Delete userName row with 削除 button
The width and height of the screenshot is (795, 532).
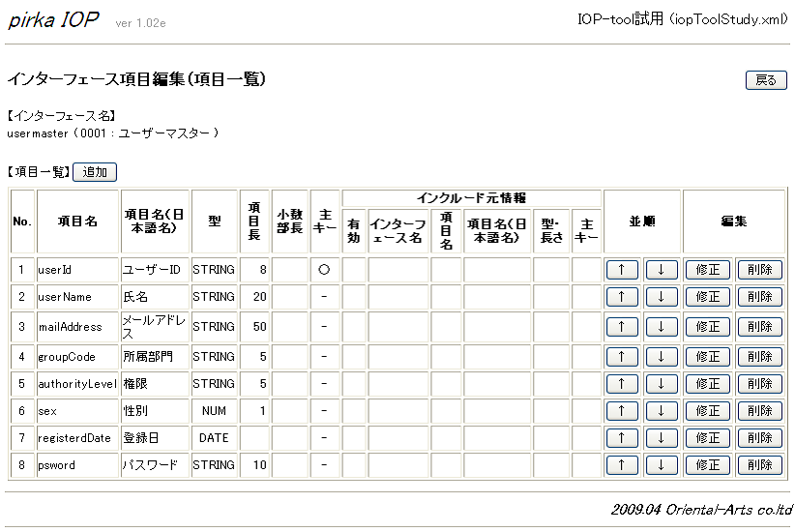coord(759,297)
